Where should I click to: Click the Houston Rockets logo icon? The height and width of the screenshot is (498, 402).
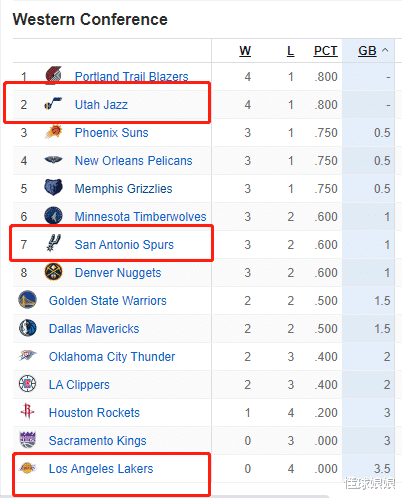pos(27,411)
